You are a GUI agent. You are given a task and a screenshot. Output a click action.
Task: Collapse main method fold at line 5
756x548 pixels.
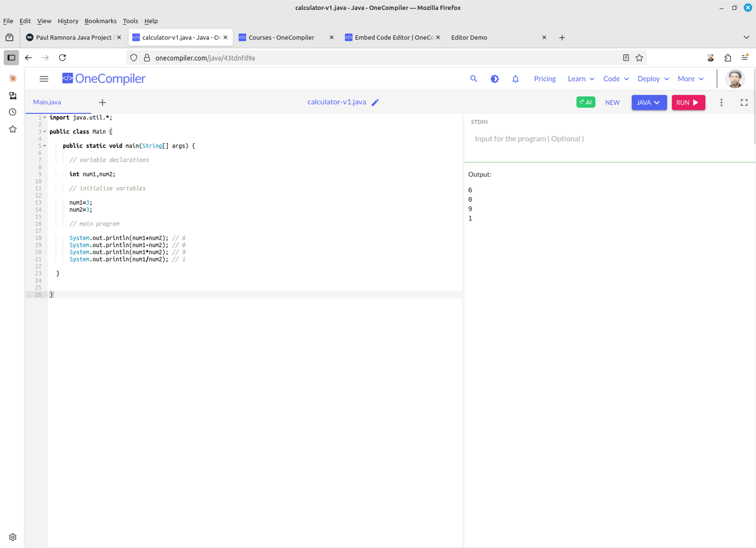pyautogui.click(x=45, y=146)
